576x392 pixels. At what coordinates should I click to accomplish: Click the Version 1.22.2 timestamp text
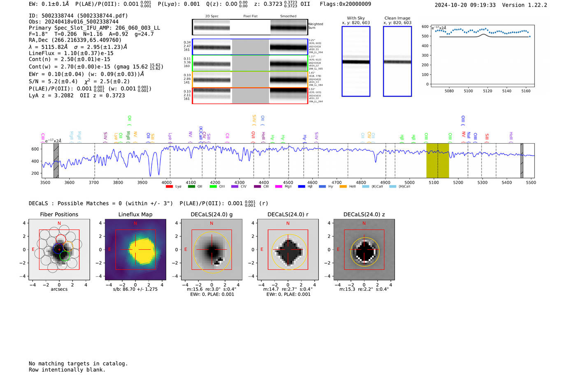[491, 5]
